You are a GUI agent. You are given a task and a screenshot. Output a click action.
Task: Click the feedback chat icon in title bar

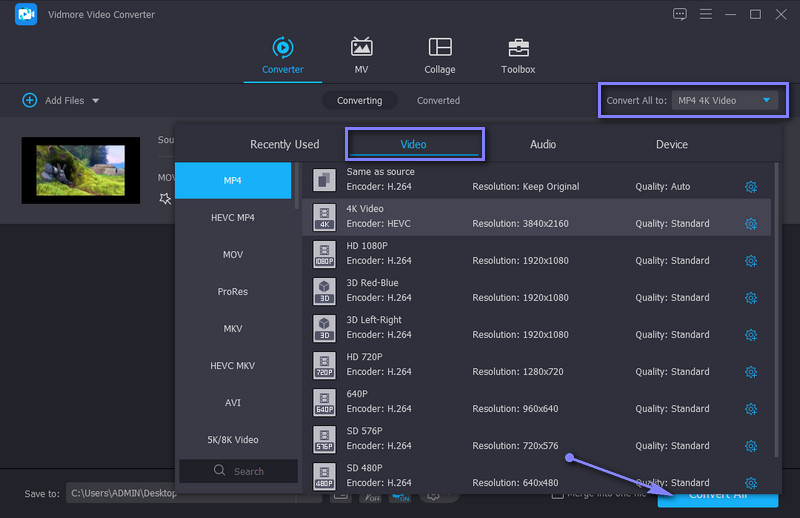680,14
